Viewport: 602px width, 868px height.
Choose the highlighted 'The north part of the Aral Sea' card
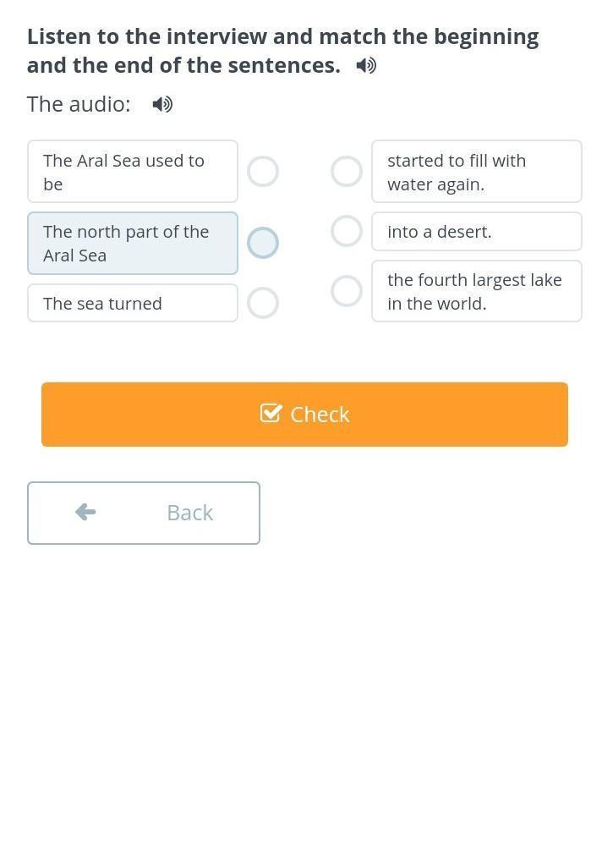[133, 243]
